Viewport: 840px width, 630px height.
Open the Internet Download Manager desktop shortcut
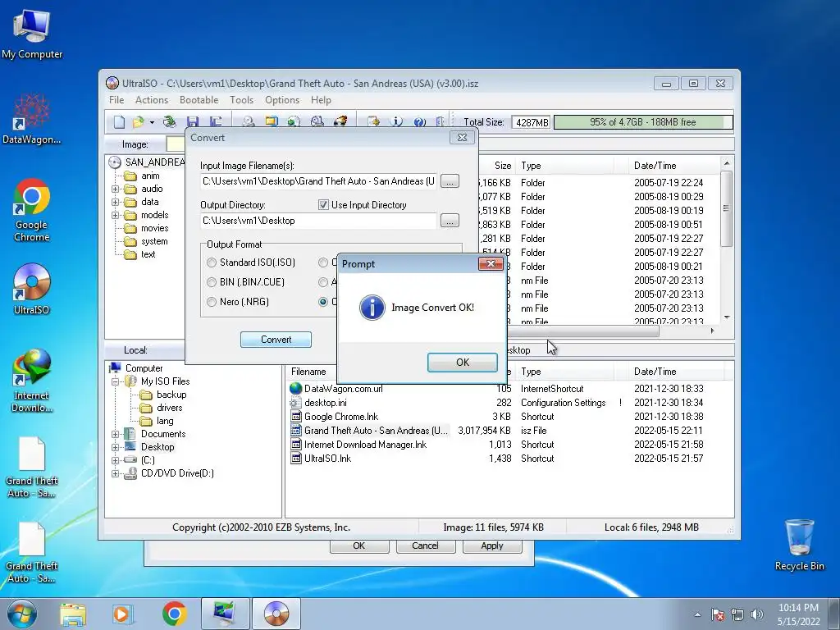[32, 381]
